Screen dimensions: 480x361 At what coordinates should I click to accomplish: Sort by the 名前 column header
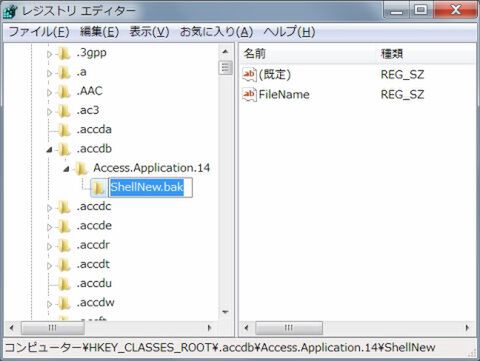pos(307,54)
